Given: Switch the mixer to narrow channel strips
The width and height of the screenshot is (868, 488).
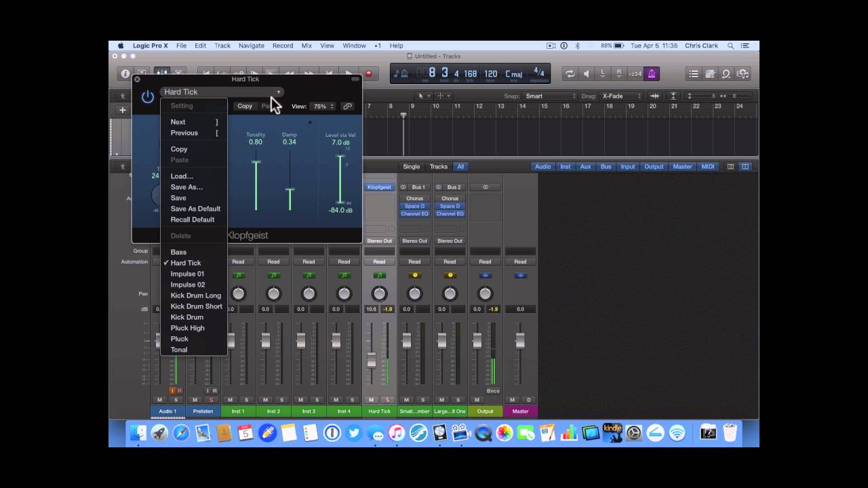Looking at the screenshot, I should [731, 167].
